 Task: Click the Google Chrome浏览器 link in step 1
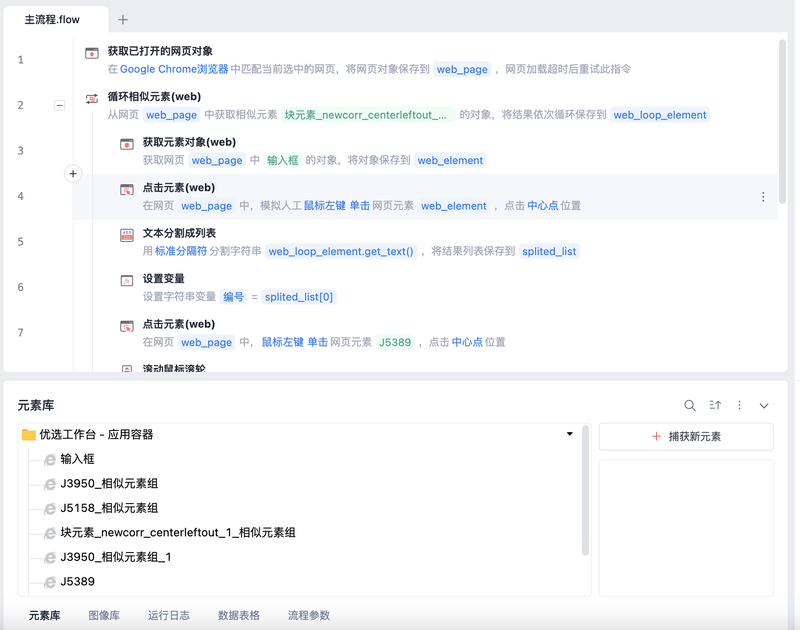coord(174,69)
